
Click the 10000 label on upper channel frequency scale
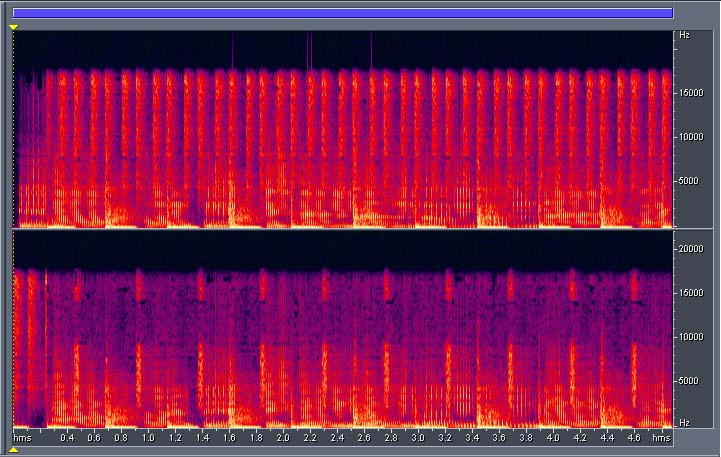click(691, 137)
